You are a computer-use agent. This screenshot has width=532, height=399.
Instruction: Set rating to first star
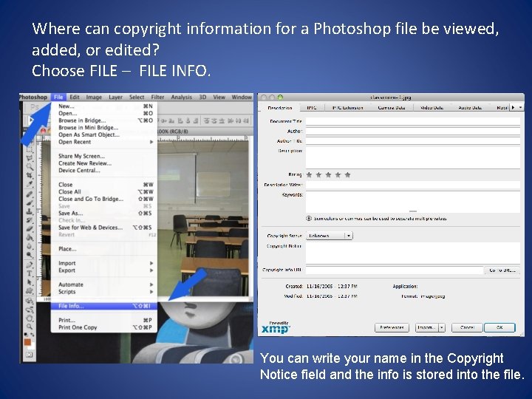point(309,174)
